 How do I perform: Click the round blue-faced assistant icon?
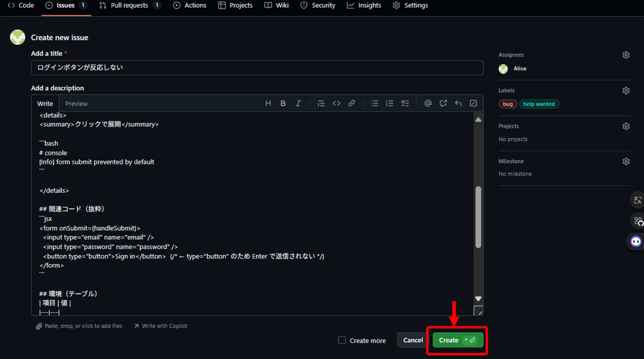point(636,241)
